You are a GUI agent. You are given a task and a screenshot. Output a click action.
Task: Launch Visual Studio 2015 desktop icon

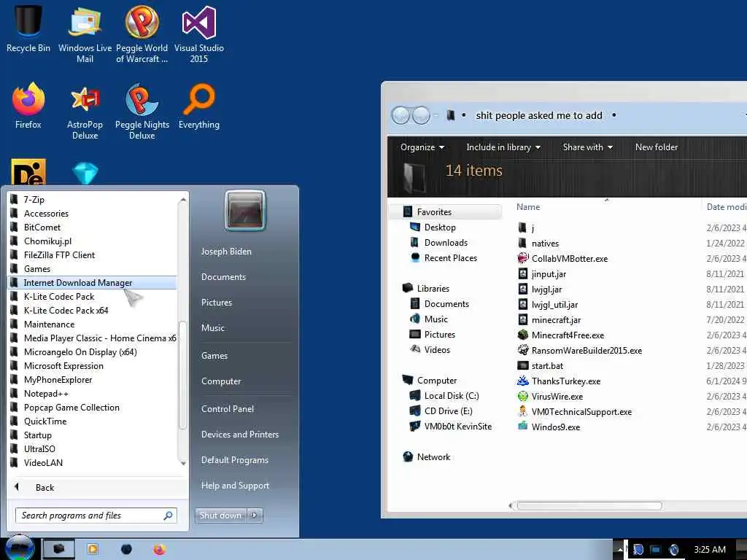198,34
